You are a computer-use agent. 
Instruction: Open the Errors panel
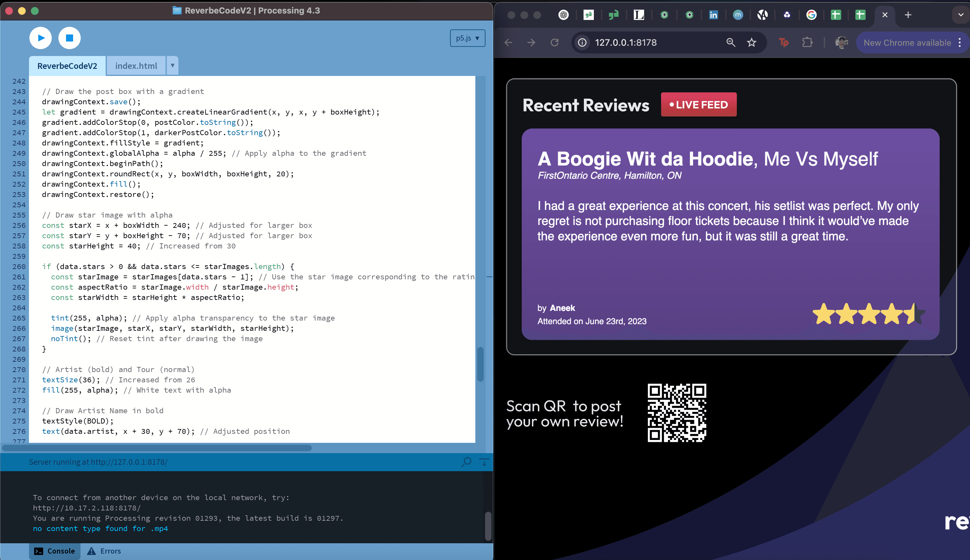click(x=104, y=551)
